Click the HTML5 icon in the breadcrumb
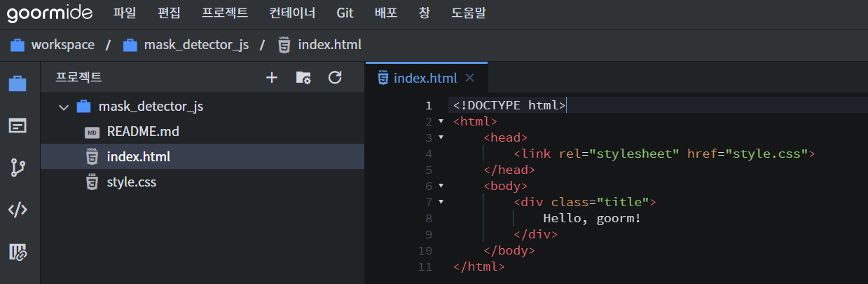This screenshot has width=868, height=284. click(284, 45)
